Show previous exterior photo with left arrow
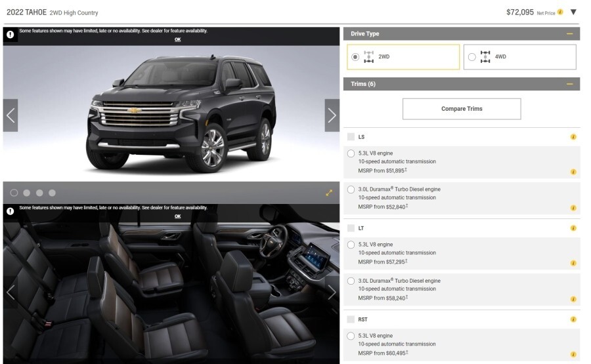Screen dimensions: 591x364 tap(11, 115)
